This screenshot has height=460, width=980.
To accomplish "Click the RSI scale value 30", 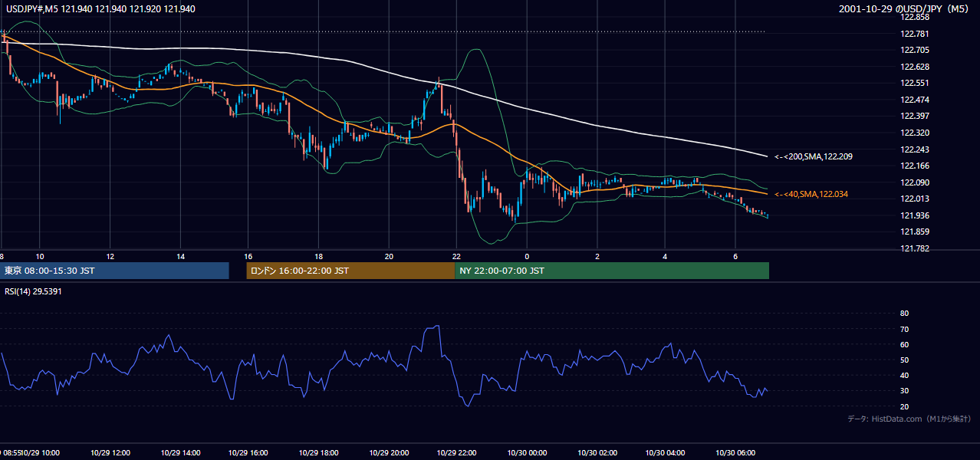I will (x=904, y=391).
